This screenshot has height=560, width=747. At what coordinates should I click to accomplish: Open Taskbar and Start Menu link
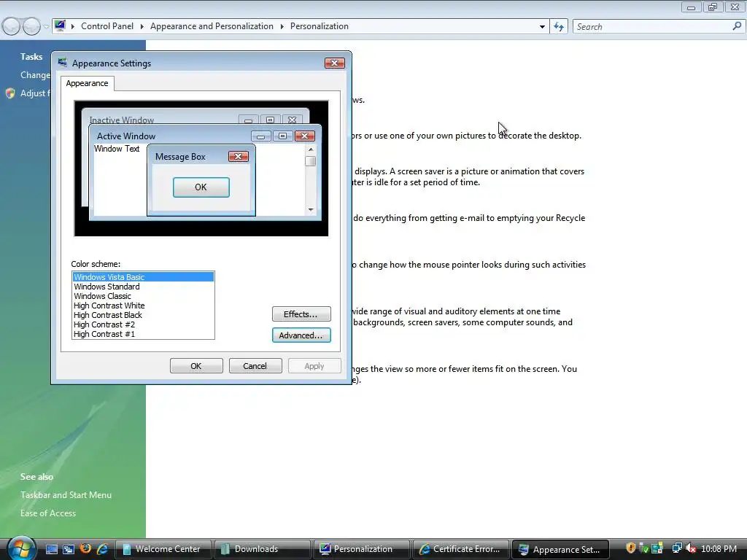point(66,495)
